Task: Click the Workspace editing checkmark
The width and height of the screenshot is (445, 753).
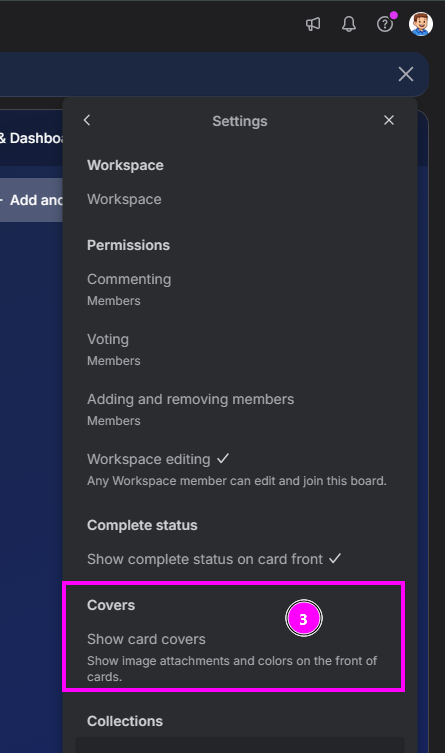Action: pos(222,459)
